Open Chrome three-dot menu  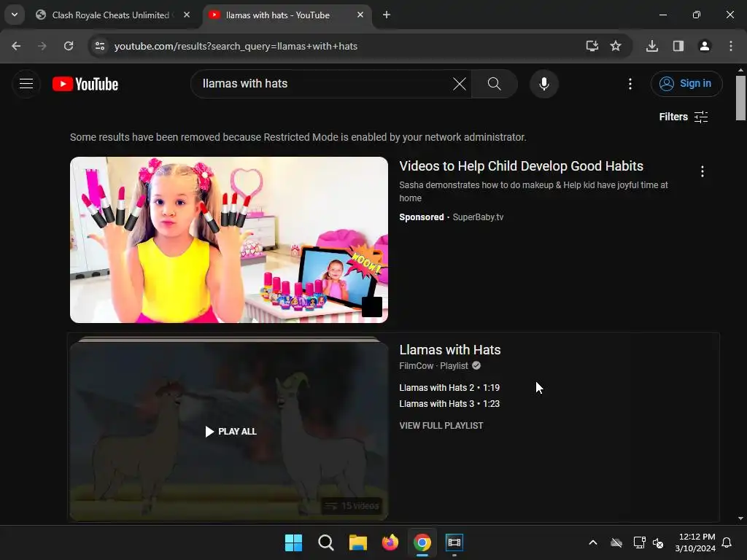click(731, 46)
